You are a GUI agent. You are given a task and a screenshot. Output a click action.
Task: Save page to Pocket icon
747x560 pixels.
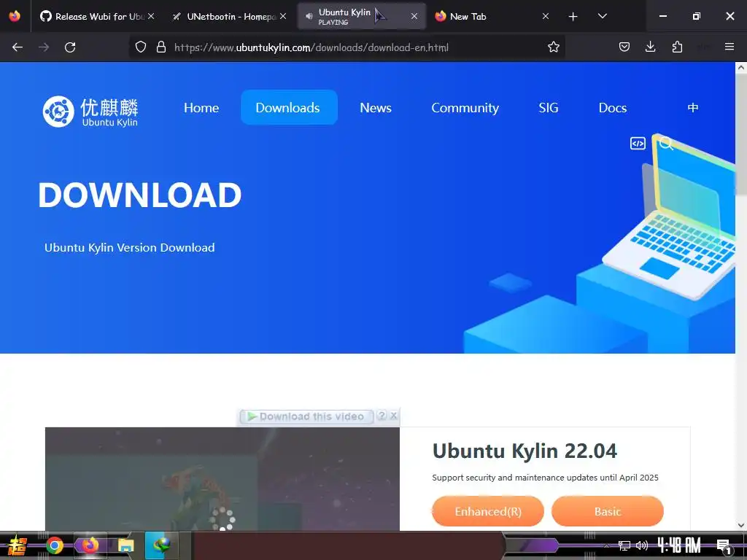pos(624,47)
